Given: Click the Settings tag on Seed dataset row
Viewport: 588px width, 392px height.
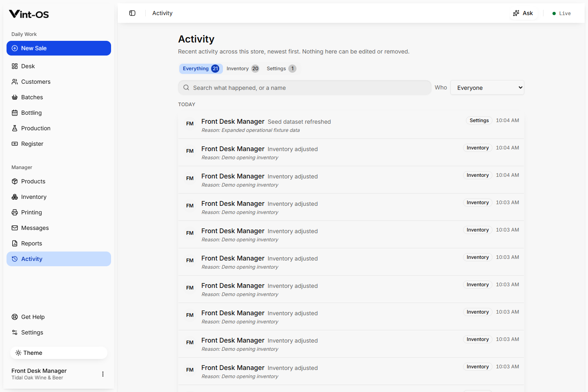Looking at the screenshot, I should (x=479, y=120).
